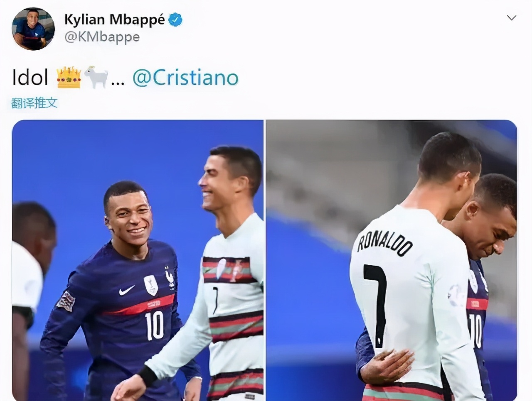Click the Kylian Mbappé display name
Viewport: 532px width, 401px height.
(115, 19)
